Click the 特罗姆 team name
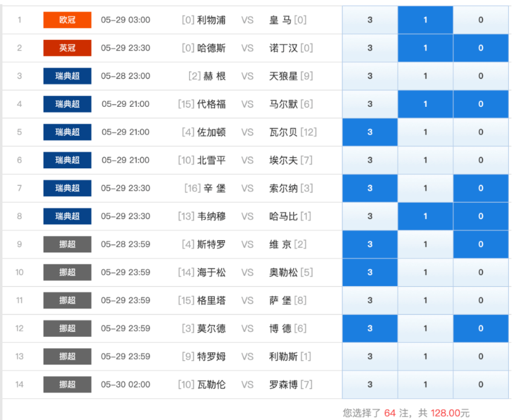 point(211,357)
